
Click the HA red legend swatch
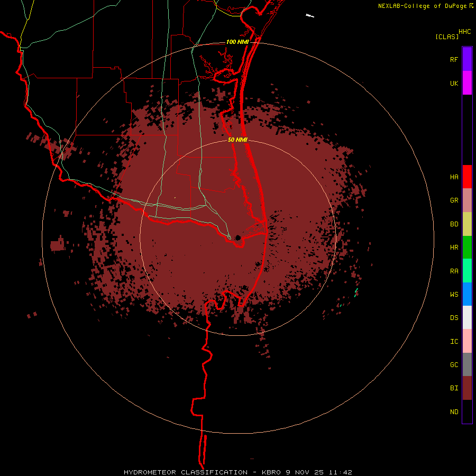point(467,177)
